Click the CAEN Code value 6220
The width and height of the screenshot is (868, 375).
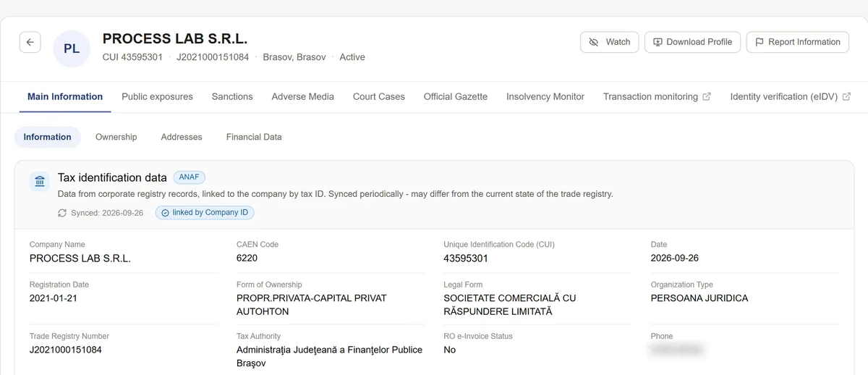(x=247, y=258)
